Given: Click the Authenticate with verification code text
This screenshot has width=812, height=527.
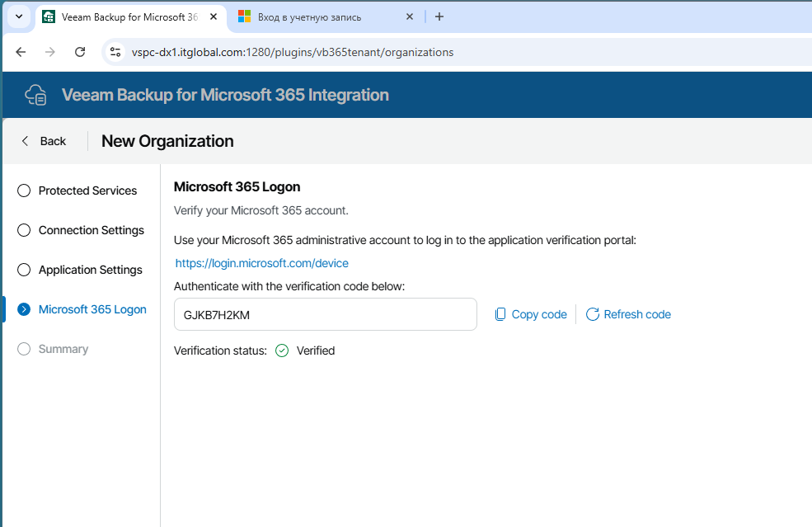Looking at the screenshot, I should [x=289, y=286].
